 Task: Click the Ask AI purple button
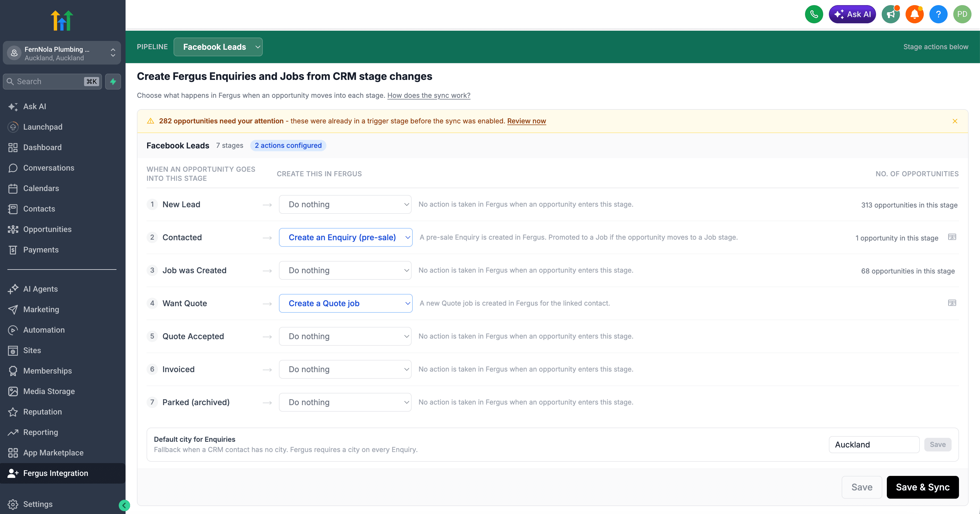click(852, 14)
